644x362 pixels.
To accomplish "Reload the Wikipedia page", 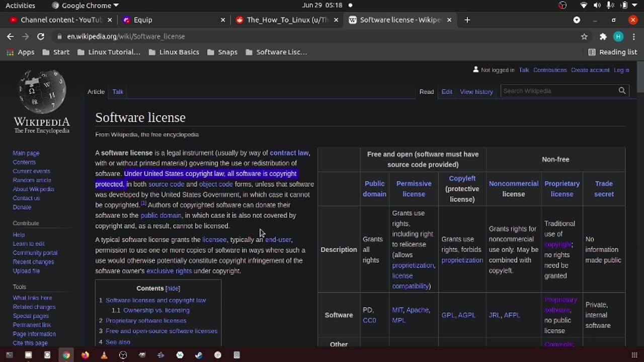I will 41,36.
